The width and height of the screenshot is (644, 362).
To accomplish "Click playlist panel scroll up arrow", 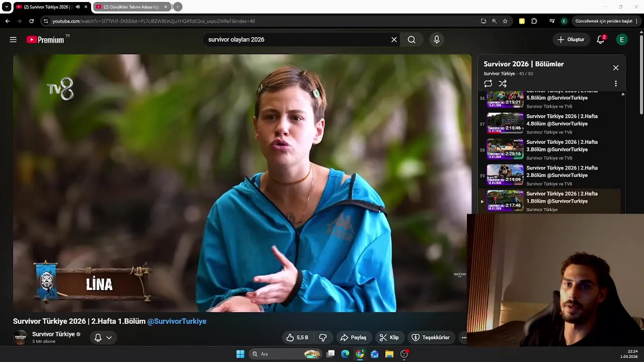I will [623, 94].
